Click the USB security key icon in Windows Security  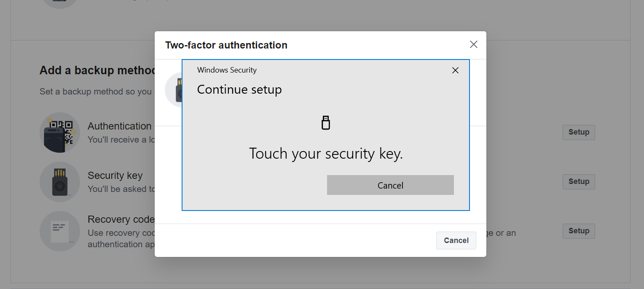[325, 122]
